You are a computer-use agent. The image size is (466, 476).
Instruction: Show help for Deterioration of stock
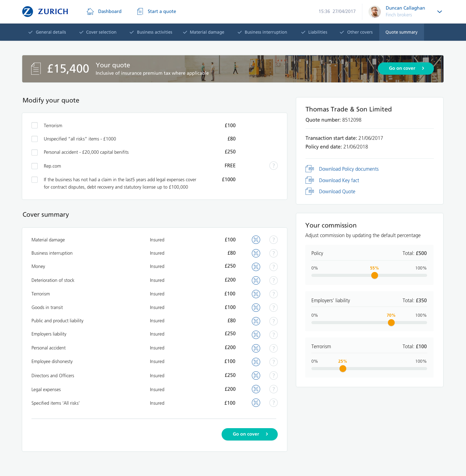click(273, 280)
